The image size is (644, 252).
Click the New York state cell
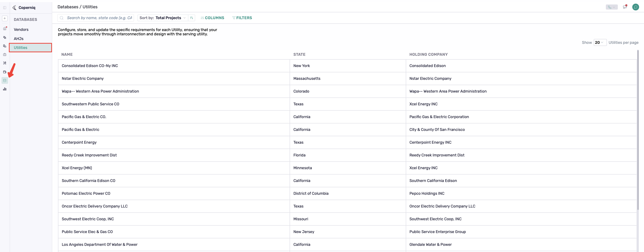348,66
